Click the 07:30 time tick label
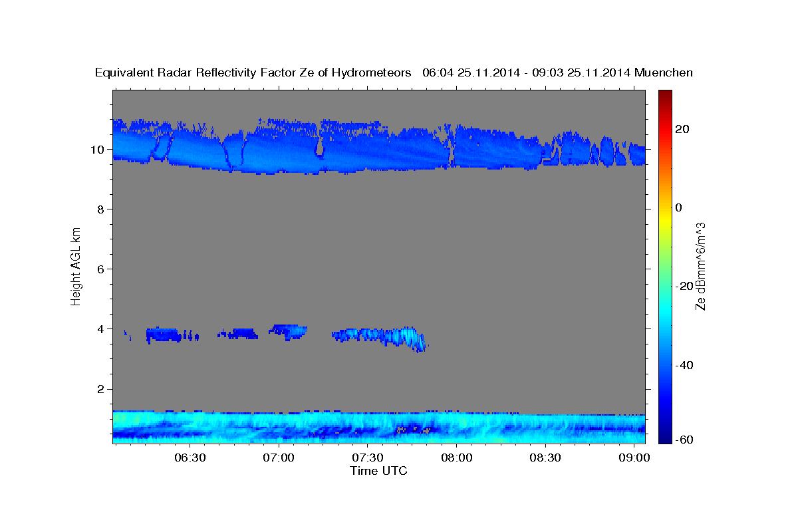 pyautogui.click(x=367, y=458)
